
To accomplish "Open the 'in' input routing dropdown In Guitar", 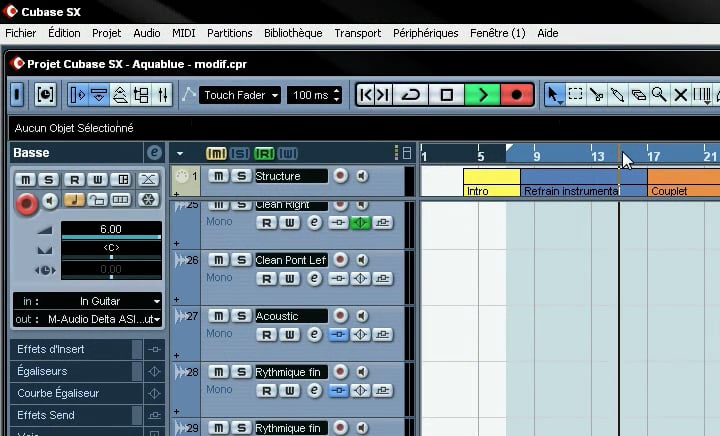I will point(87,301).
